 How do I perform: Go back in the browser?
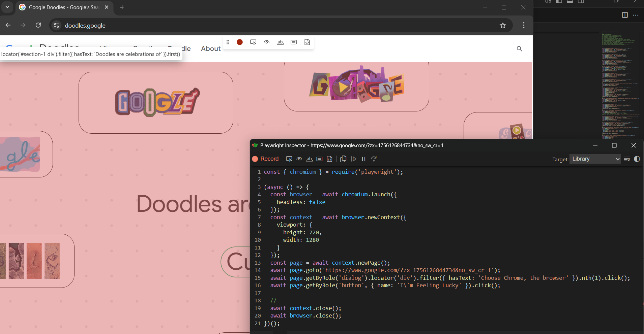pos(8,25)
